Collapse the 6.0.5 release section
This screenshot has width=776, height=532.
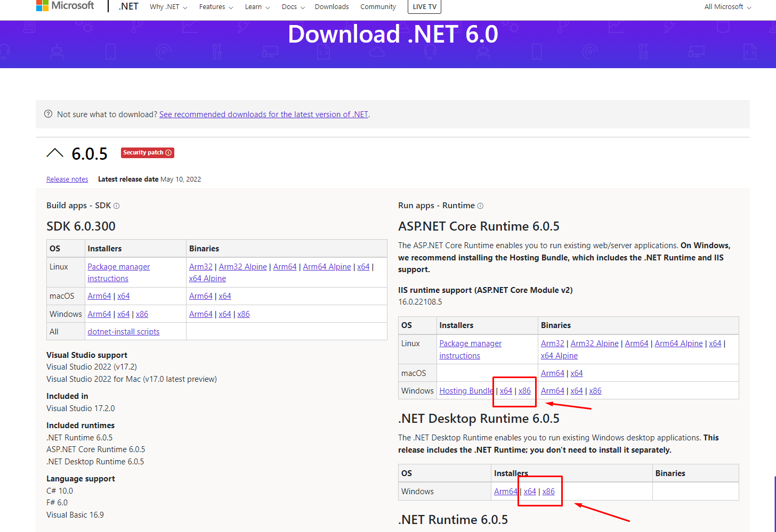[54, 153]
